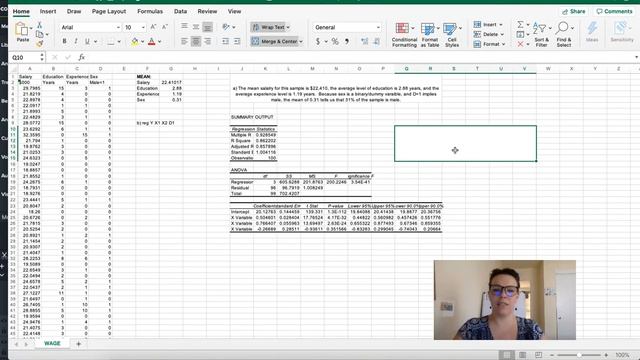Click the Share button
Image resolution: width=640 pixels, height=360 pixels.
coord(573,11)
